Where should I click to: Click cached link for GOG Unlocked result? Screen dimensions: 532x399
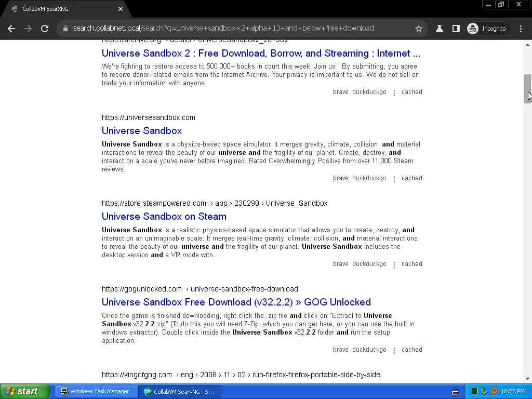click(412, 350)
